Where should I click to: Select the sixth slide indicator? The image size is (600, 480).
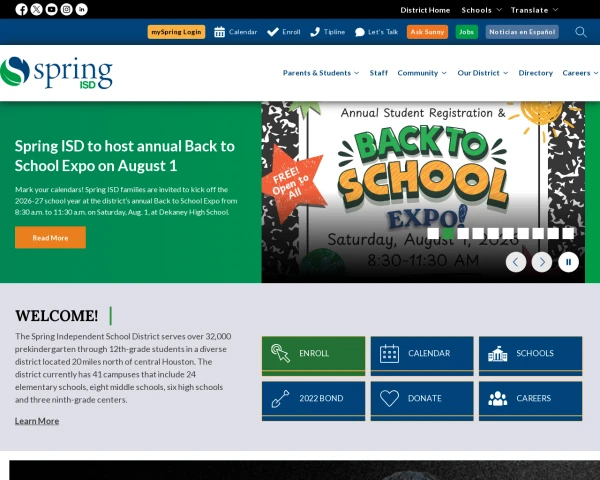point(508,233)
